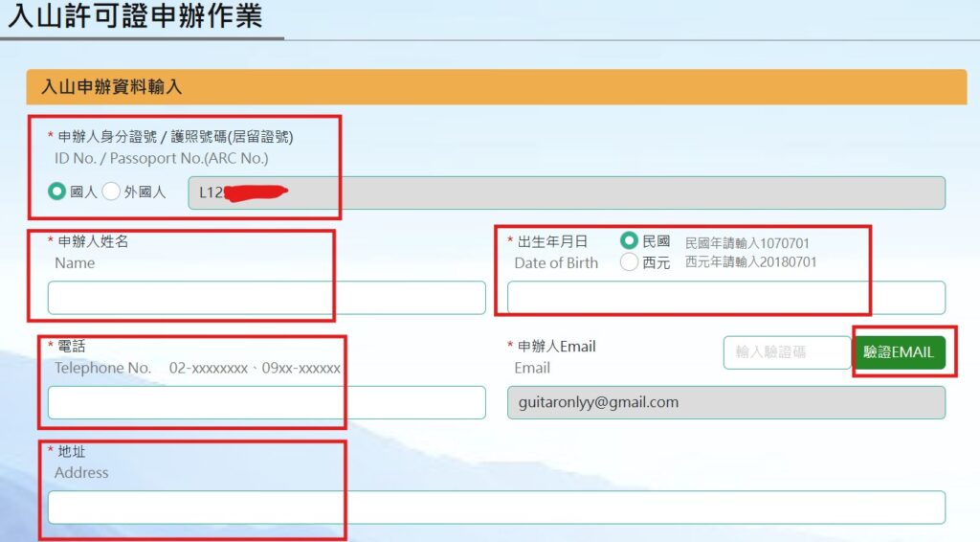
Task: Focus the Telephone No. input box
Action: click(x=266, y=402)
